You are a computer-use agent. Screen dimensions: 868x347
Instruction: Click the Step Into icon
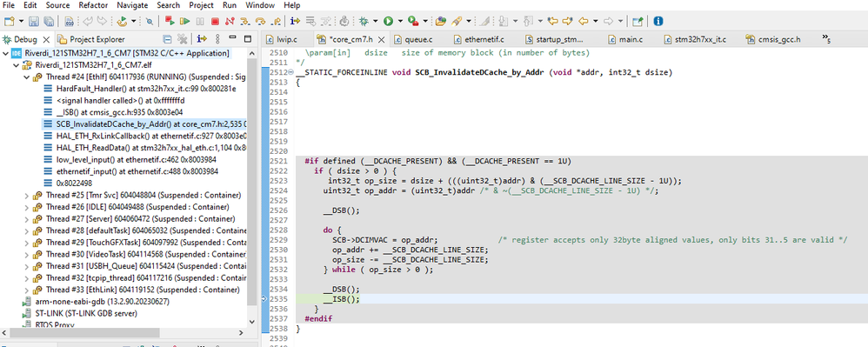[x=244, y=21]
